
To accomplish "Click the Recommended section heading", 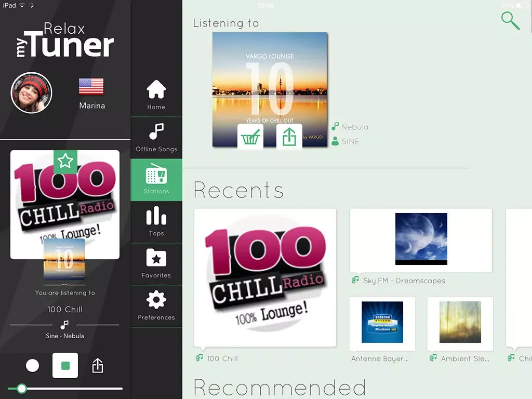I will (280, 387).
